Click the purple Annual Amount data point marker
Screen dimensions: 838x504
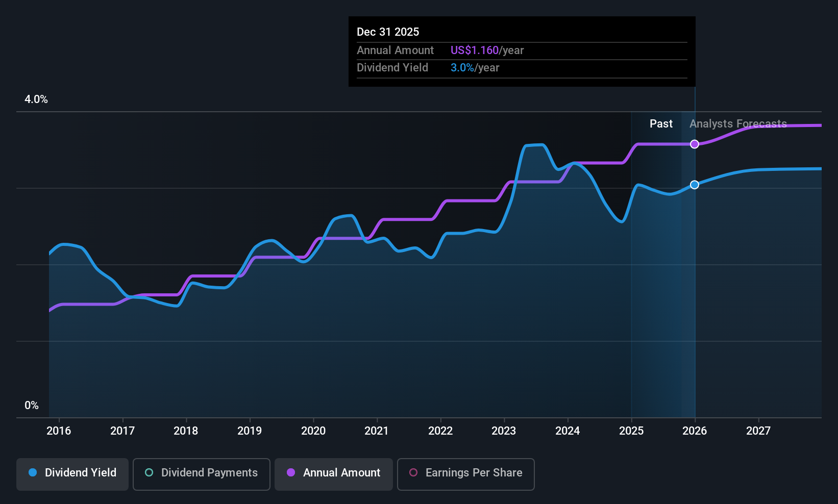695,144
